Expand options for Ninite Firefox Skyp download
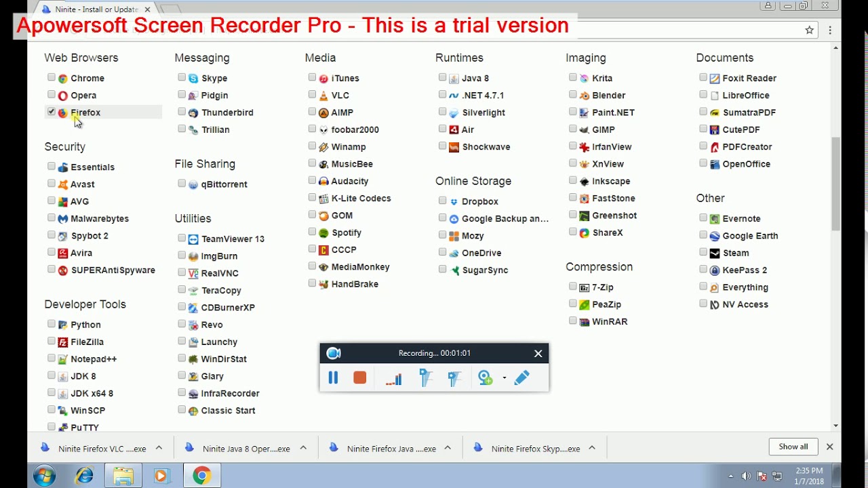The image size is (868, 488). pos(592,448)
